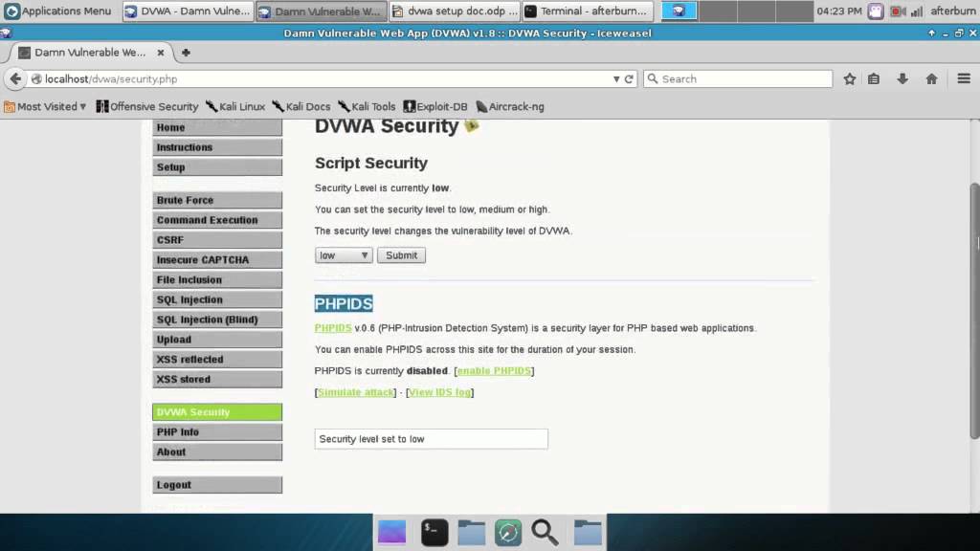Open the Applications Menu
Image resolution: width=980 pixels, height=551 pixels.
coord(57,11)
